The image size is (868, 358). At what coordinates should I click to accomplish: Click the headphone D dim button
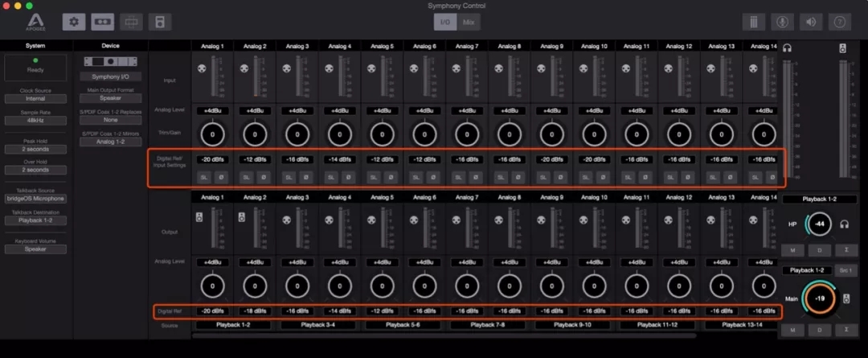pos(818,251)
